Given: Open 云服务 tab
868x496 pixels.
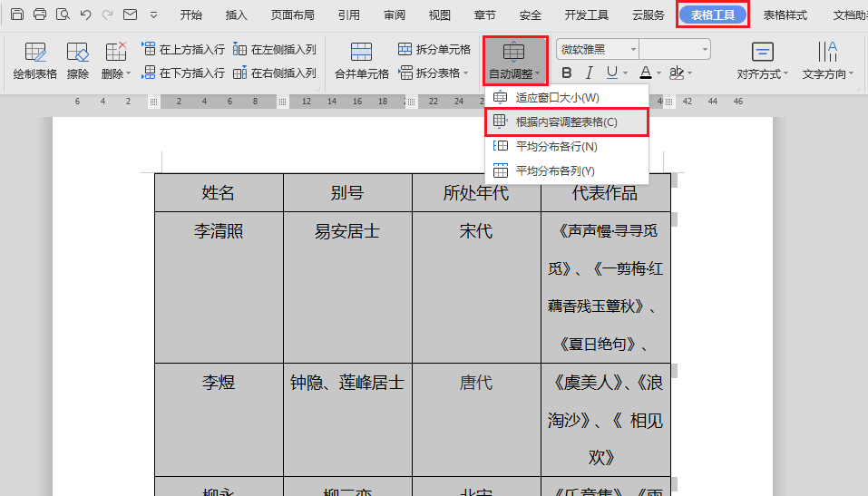Looking at the screenshot, I should tap(649, 15).
